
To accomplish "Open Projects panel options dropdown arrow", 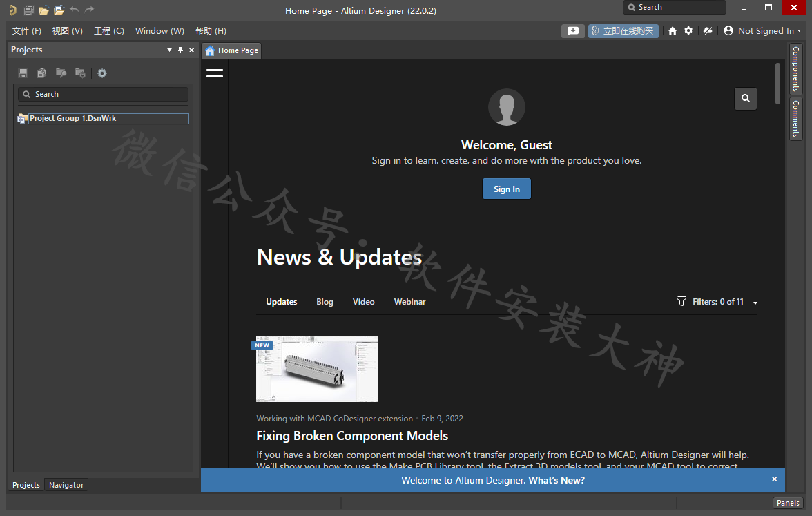I will point(169,50).
